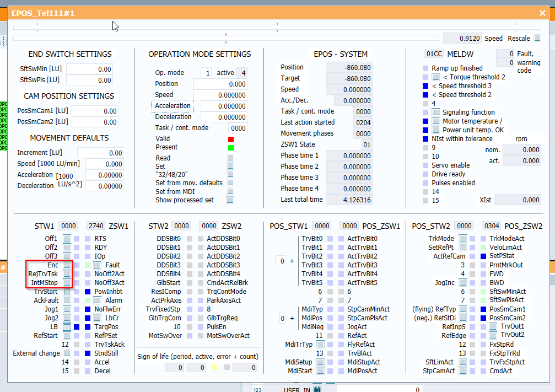Toggle the IntMStop bit
Image resolution: width=555 pixels, height=392 pixels.
(x=67, y=283)
